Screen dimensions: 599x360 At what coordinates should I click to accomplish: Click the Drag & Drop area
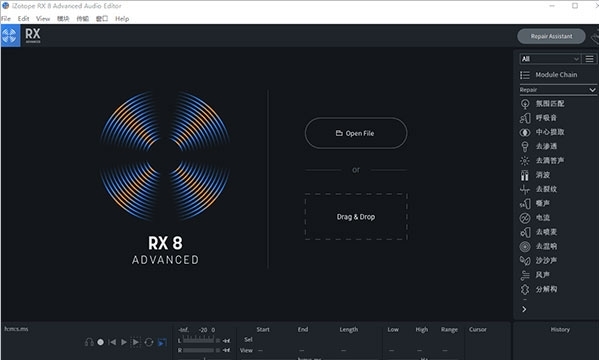pyautogui.click(x=356, y=217)
